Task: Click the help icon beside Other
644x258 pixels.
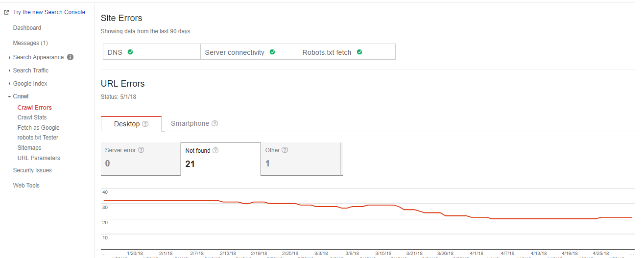Action: point(285,150)
